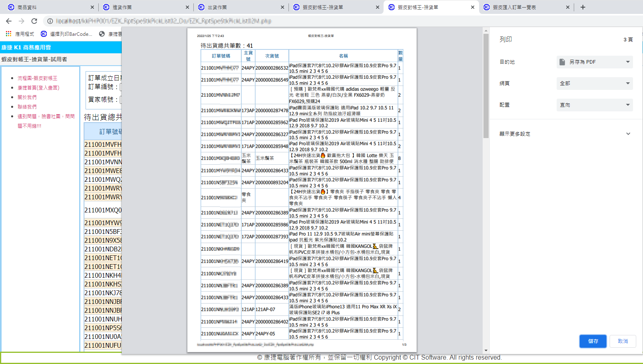Open the 配置 layout dropdown
Image resolution: width=643 pixels, height=364 pixels.
[594, 105]
